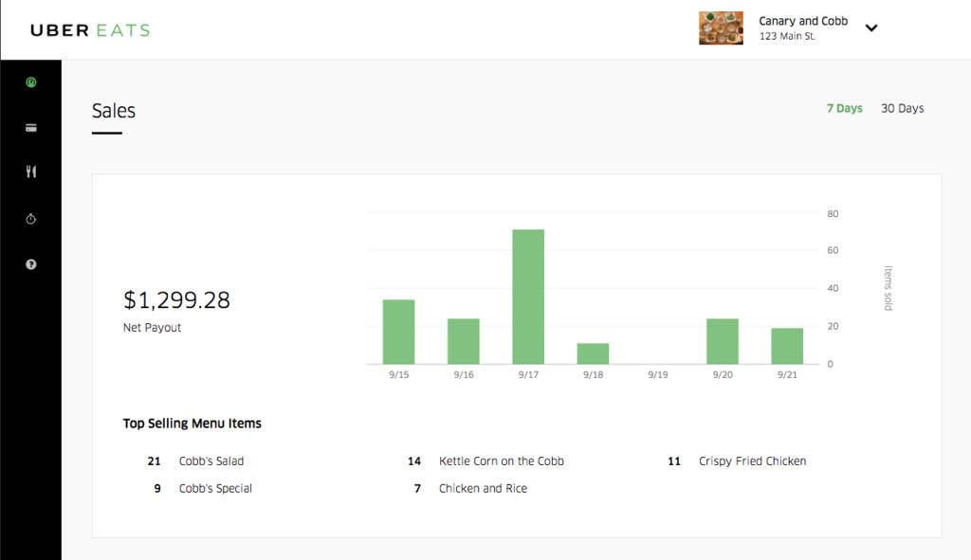Viewport: 971px width, 560px height.
Task: Select the 9/20 sales bar
Action: pyautogui.click(x=723, y=341)
